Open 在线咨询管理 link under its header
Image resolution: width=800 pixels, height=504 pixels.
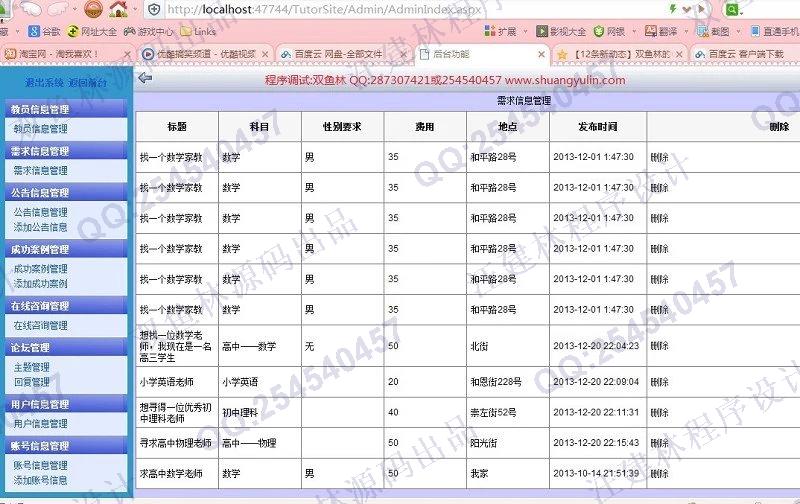click(x=40, y=325)
